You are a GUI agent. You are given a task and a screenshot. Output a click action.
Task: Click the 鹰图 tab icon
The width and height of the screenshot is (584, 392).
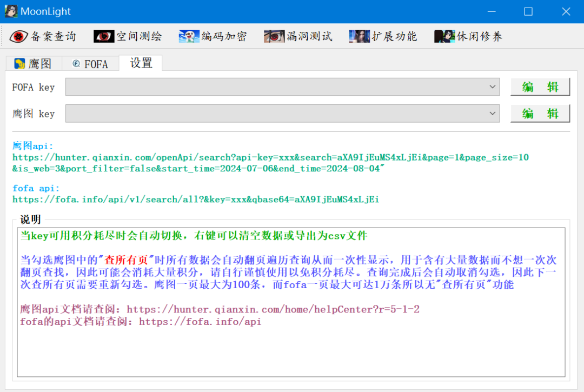point(20,64)
